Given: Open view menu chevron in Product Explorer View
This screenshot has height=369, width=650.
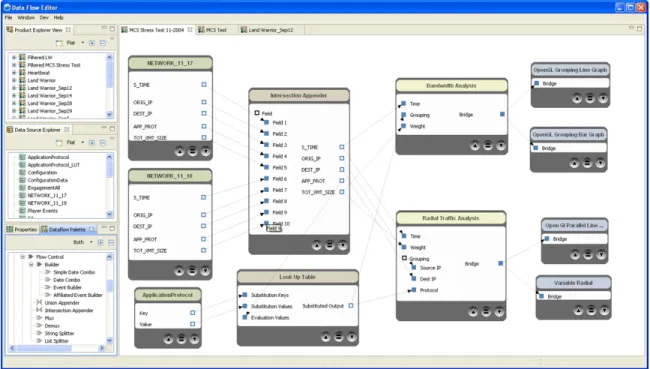Looking at the screenshot, I should 112,39.
